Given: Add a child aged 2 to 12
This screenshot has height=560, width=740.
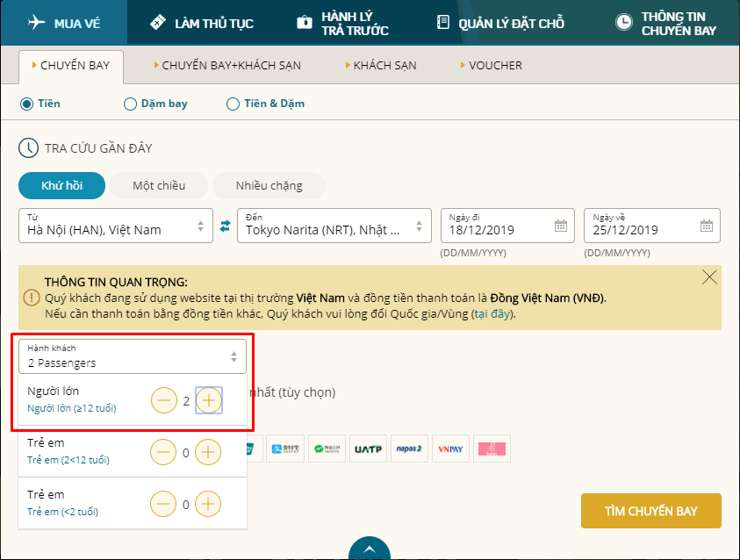Looking at the screenshot, I should pyautogui.click(x=208, y=453).
